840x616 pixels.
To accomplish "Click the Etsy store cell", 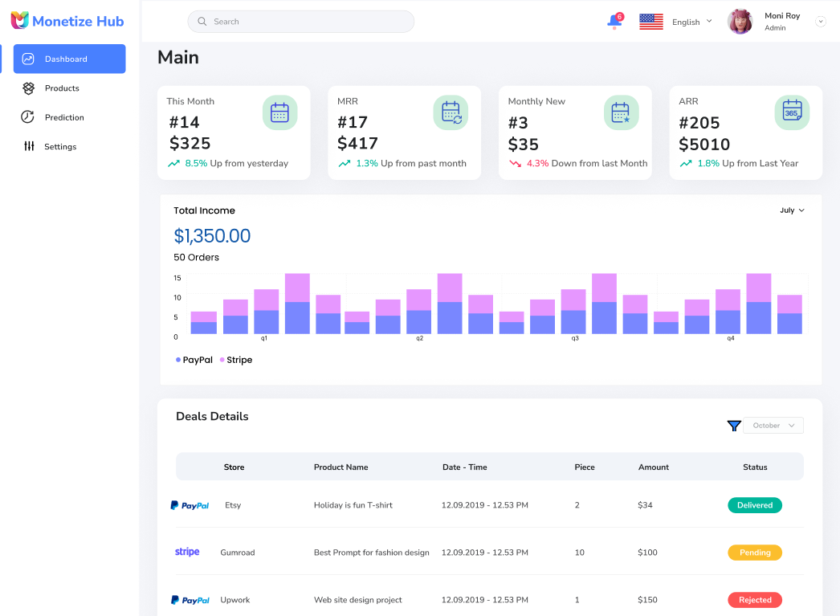I will pyautogui.click(x=233, y=505).
